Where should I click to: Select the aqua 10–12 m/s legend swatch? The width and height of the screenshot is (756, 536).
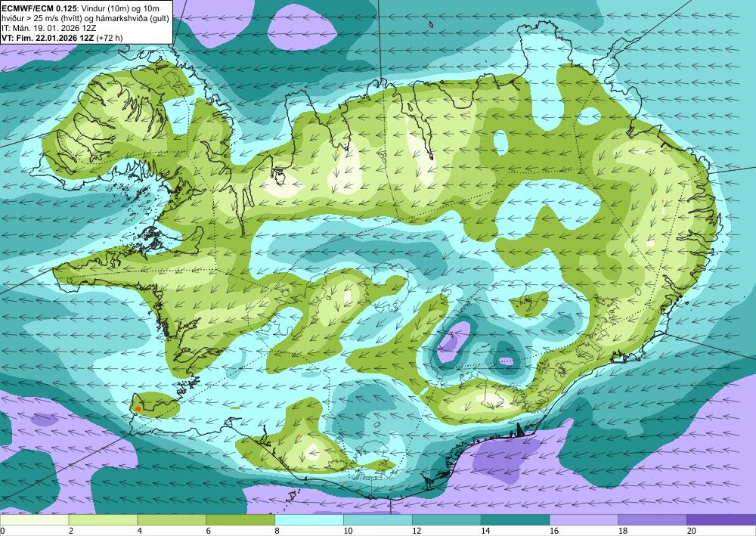[377, 519]
